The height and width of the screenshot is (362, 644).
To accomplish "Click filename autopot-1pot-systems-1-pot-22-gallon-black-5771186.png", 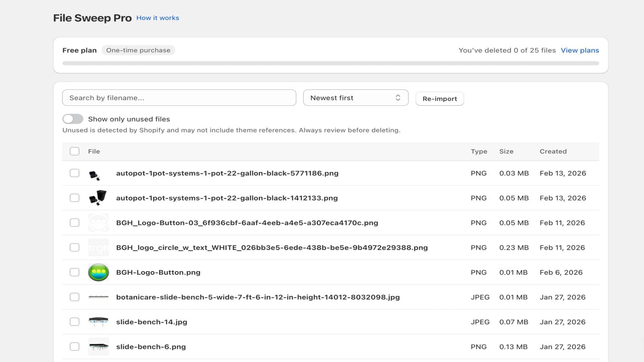I will pos(227,173).
